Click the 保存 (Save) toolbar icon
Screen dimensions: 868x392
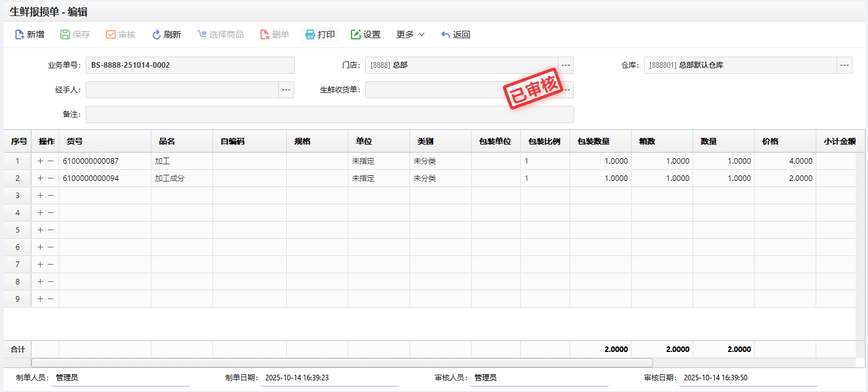65,35
